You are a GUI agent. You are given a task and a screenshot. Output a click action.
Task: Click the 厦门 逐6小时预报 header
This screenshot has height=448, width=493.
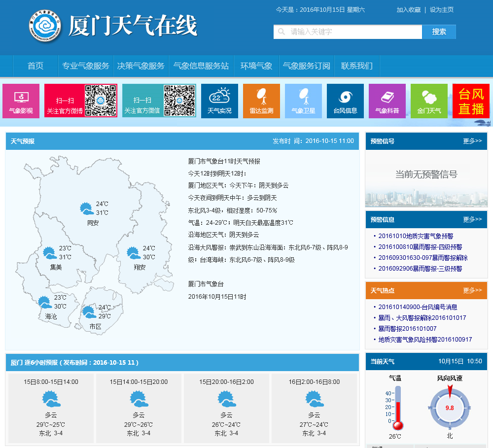click(x=182, y=362)
